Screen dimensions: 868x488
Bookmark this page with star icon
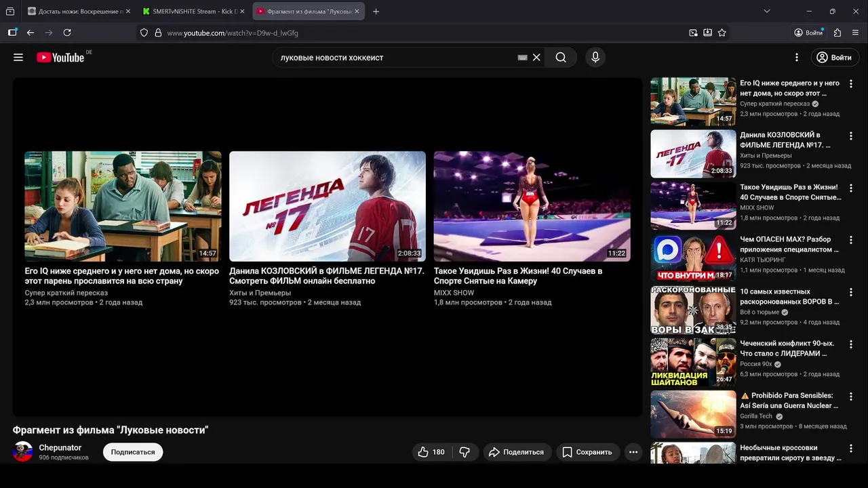[x=722, y=33]
